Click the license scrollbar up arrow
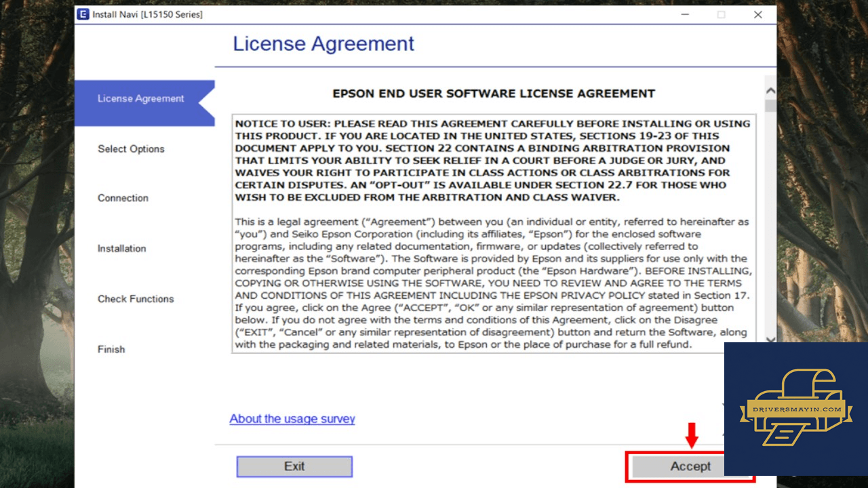Viewport: 868px width, 488px height. pos(770,91)
